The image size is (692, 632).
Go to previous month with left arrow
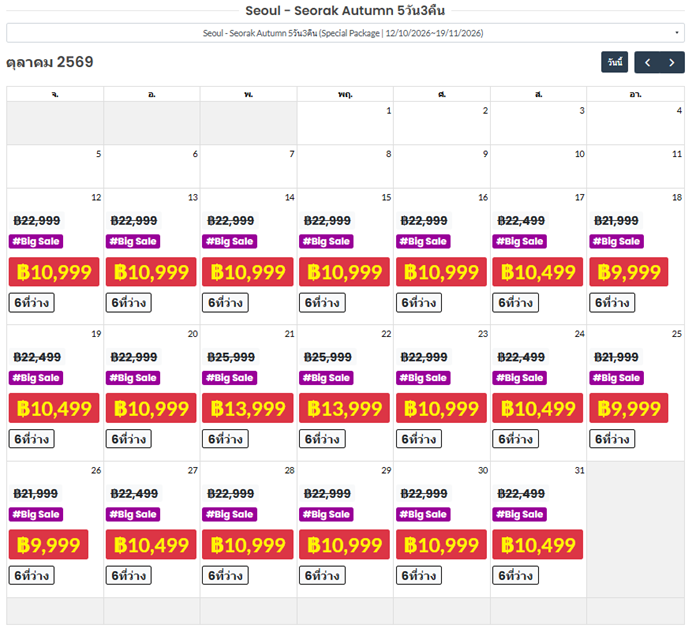(x=647, y=63)
